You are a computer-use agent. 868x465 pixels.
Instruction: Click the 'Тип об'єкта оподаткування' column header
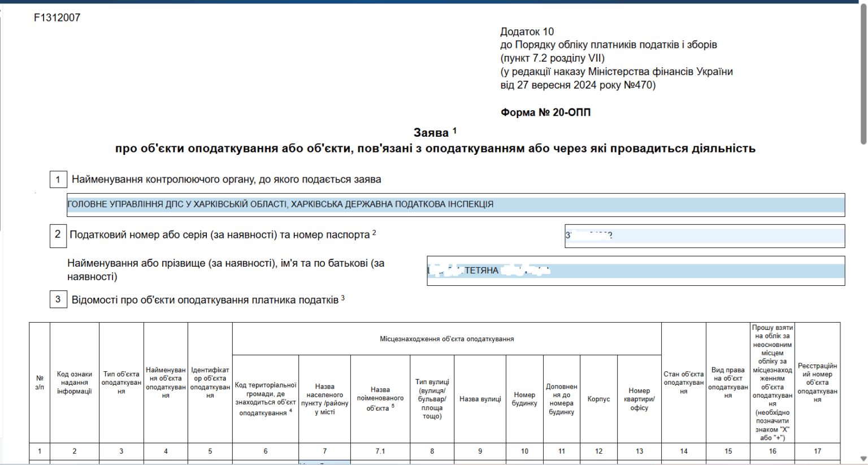tap(121, 383)
